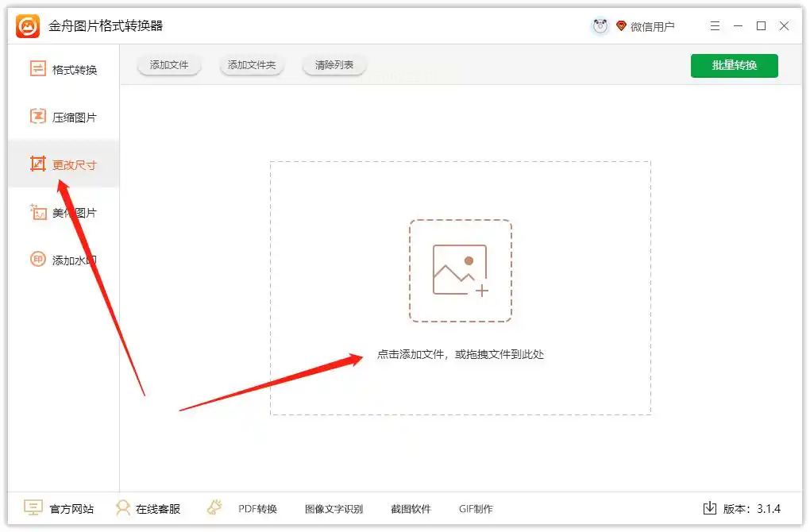The image size is (810, 532).
Task: Click the version download icon
Action: click(x=710, y=508)
